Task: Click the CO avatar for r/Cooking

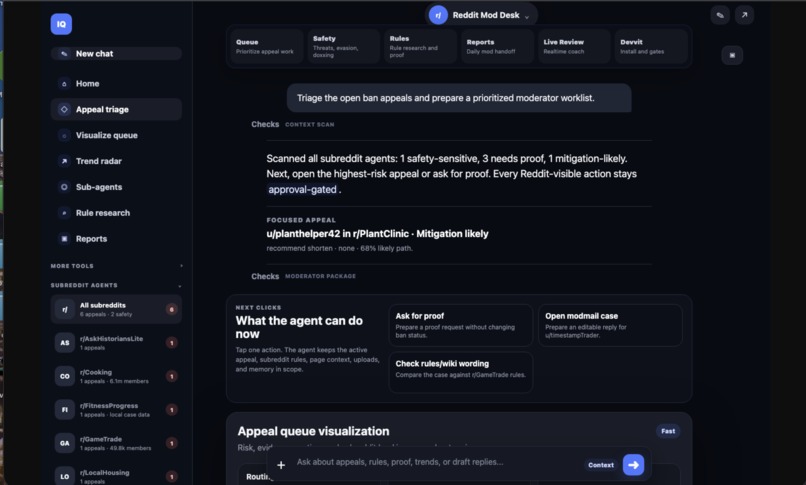Action: pyautogui.click(x=65, y=376)
